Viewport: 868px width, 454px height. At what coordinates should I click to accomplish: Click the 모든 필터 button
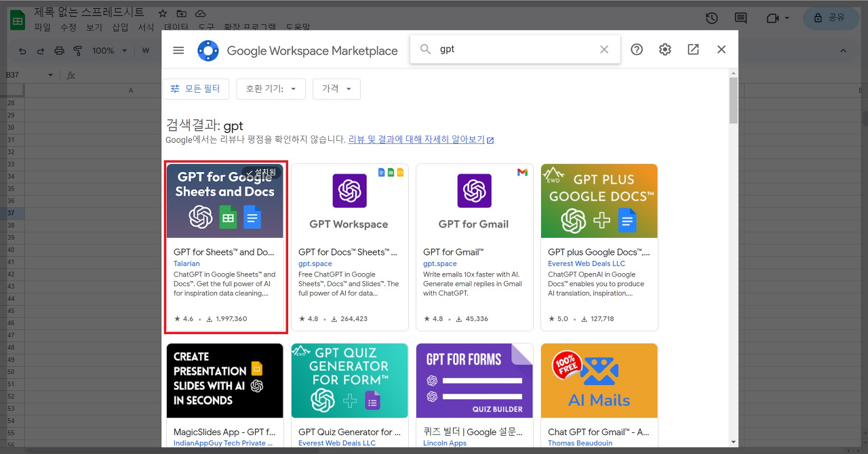[x=196, y=89]
